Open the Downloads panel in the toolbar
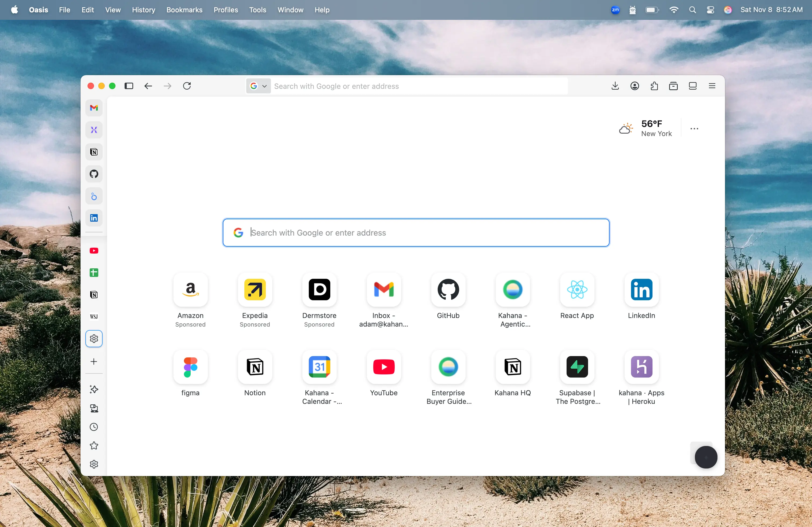The width and height of the screenshot is (812, 527). 615,86
